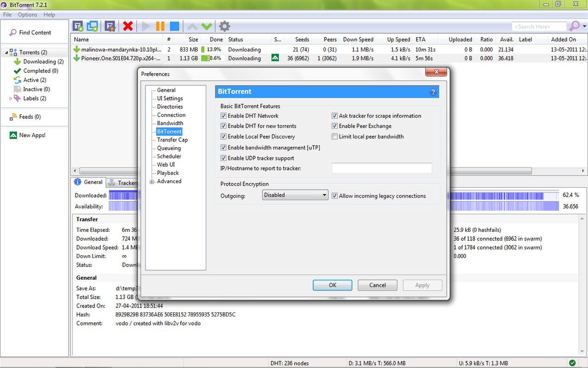This screenshot has width=588, height=368.
Task: Click the IP/Hostname to report input field
Action: 382,168
